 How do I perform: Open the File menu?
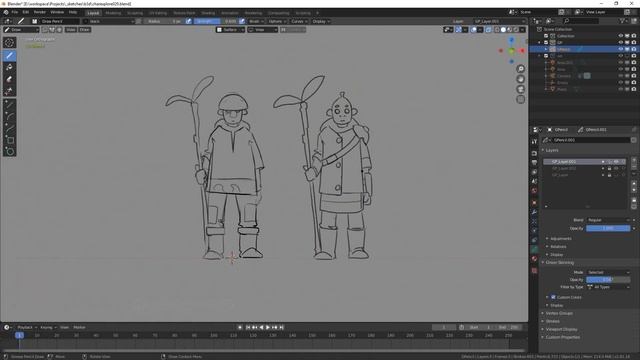click(15, 12)
